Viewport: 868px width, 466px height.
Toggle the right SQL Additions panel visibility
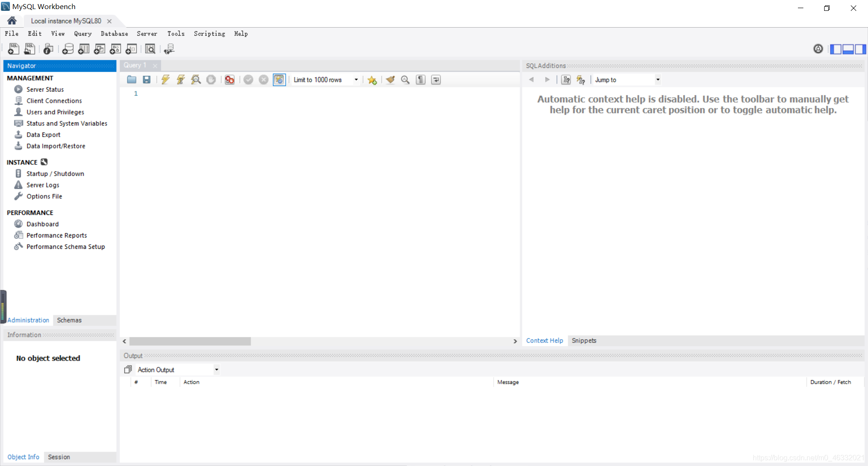pyautogui.click(x=860, y=49)
